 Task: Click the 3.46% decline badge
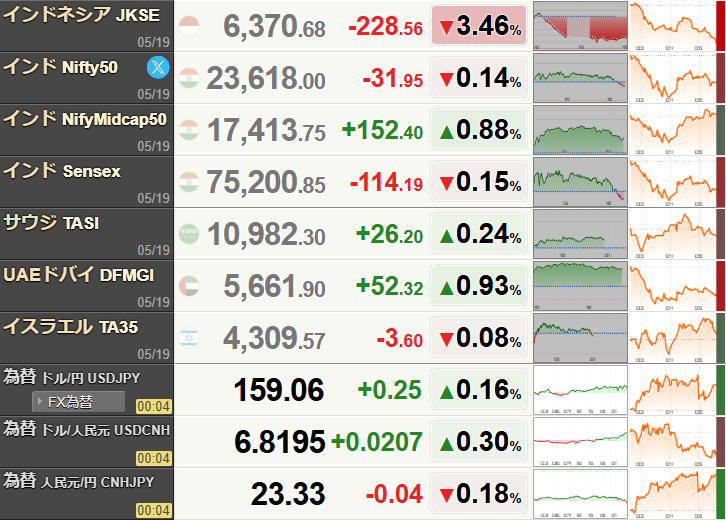pos(479,25)
